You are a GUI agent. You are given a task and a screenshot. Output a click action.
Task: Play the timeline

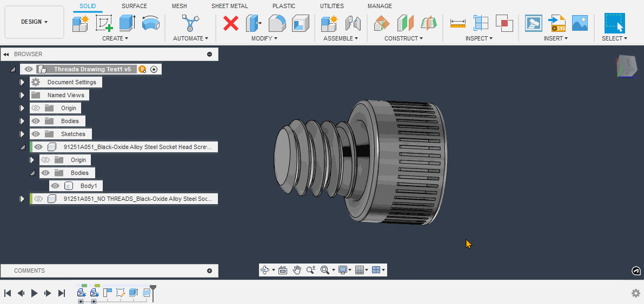click(x=35, y=293)
